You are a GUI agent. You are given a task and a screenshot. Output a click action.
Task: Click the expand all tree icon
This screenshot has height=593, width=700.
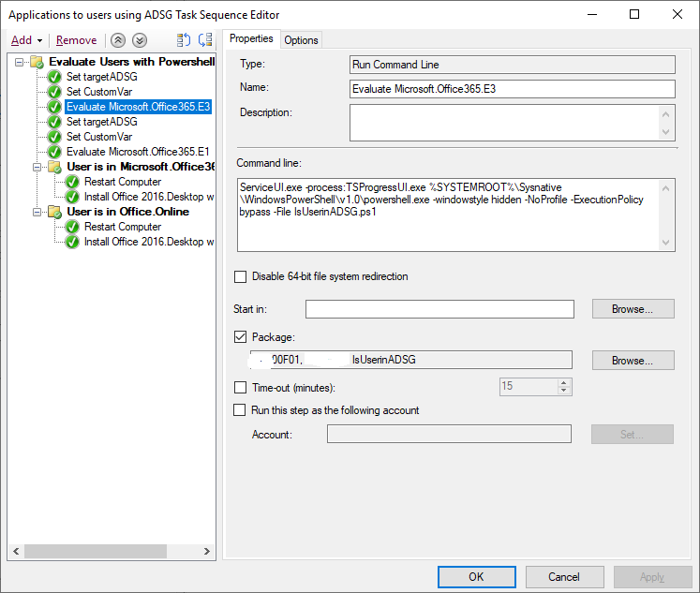click(x=183, y=40)
